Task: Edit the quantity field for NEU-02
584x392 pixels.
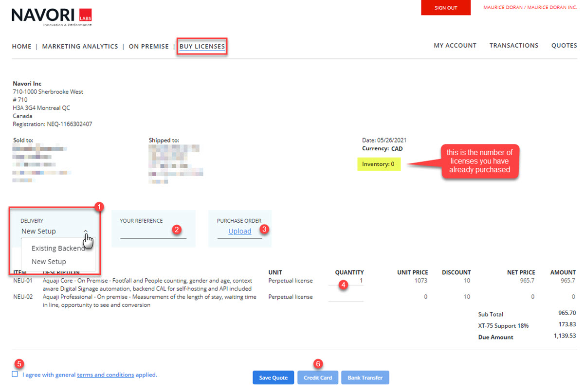Action: tap(346, 297)
